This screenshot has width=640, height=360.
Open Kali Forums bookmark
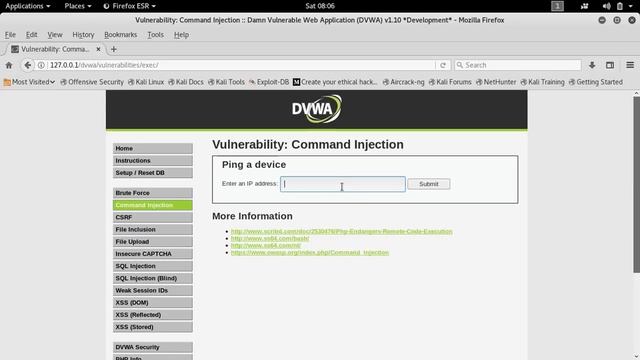point(450,82)
